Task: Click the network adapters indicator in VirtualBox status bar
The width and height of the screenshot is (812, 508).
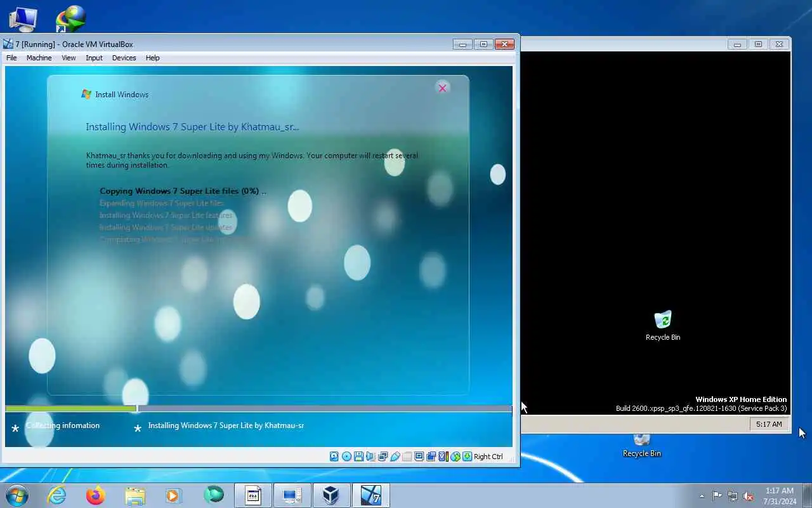Action: [383, 456]
